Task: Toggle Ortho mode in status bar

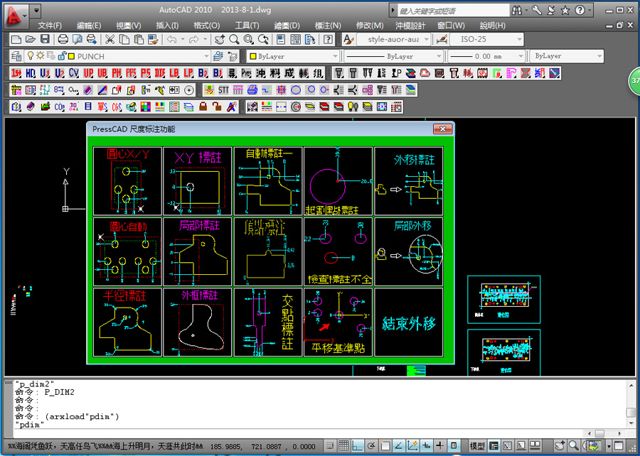Action: [x=358, y=445]
